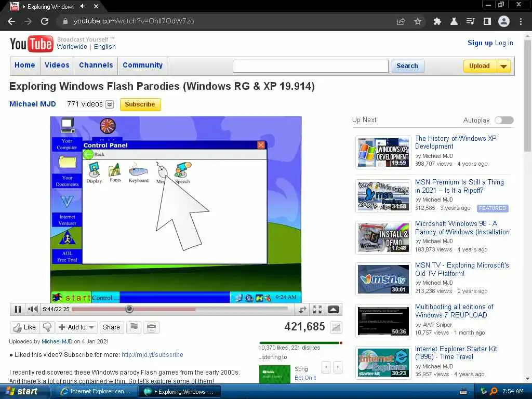Open MSN TV Exploring Microsoft's Old TV title
The image size is (532, 399).
462,270
